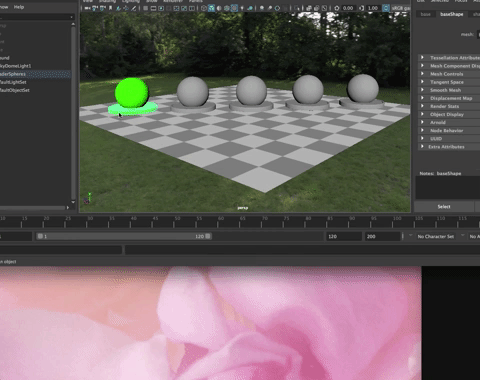Screen dimensions: 480x380
Task: Open the No Character Set dropdown
Action: [437, 236]
